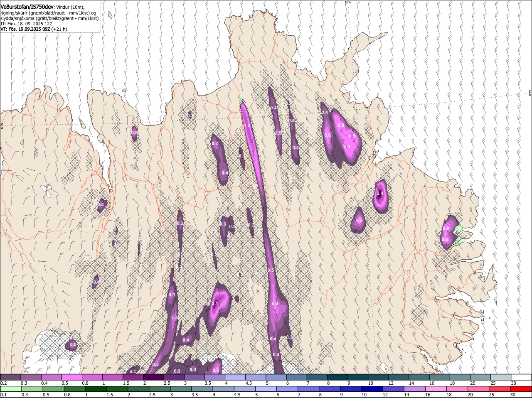The height and width of the screenshot is (398, 532).
Task: Pick the darkest green rain swatch from 1 to 1.5
Action: (x=96, y=389)
